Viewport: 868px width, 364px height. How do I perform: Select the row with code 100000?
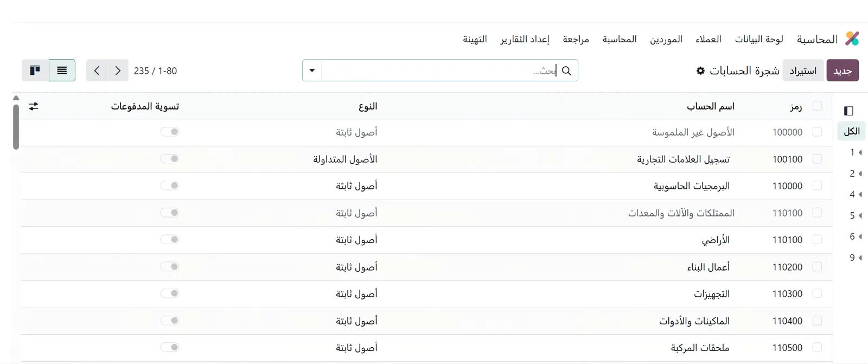pyautogui.click(x=817, y=132)
